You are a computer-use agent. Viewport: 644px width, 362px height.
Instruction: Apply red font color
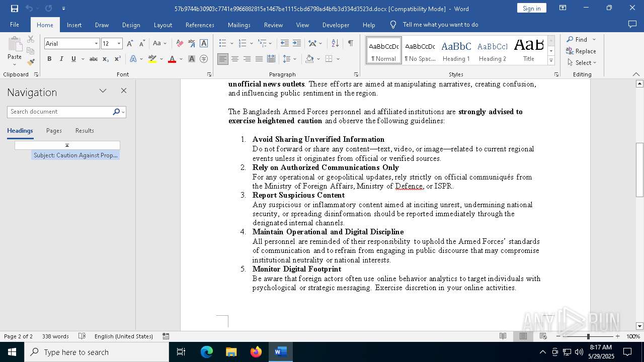(x=172, y=59)
